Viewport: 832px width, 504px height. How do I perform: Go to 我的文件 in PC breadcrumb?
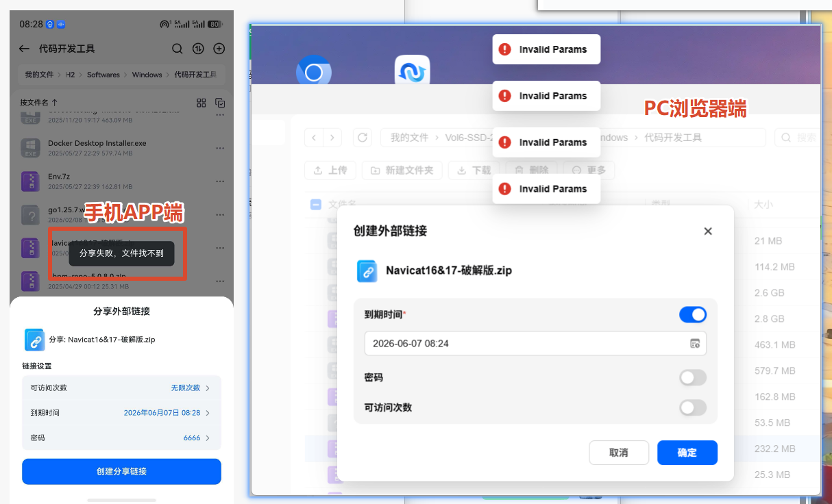tap(410, 138)
